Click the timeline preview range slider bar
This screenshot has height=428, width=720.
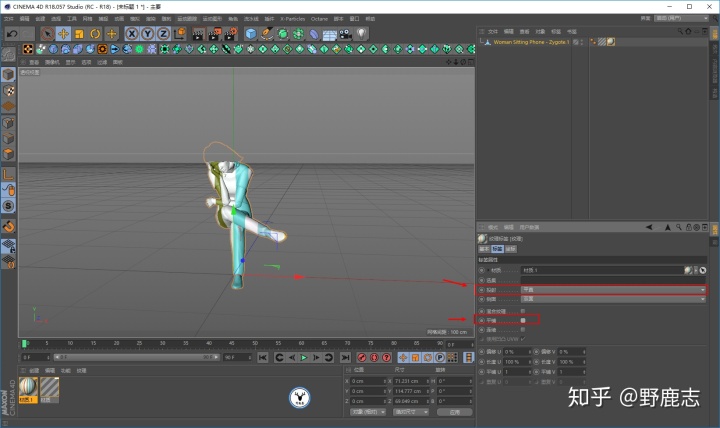pyautogui.click(x=137, y=357)
